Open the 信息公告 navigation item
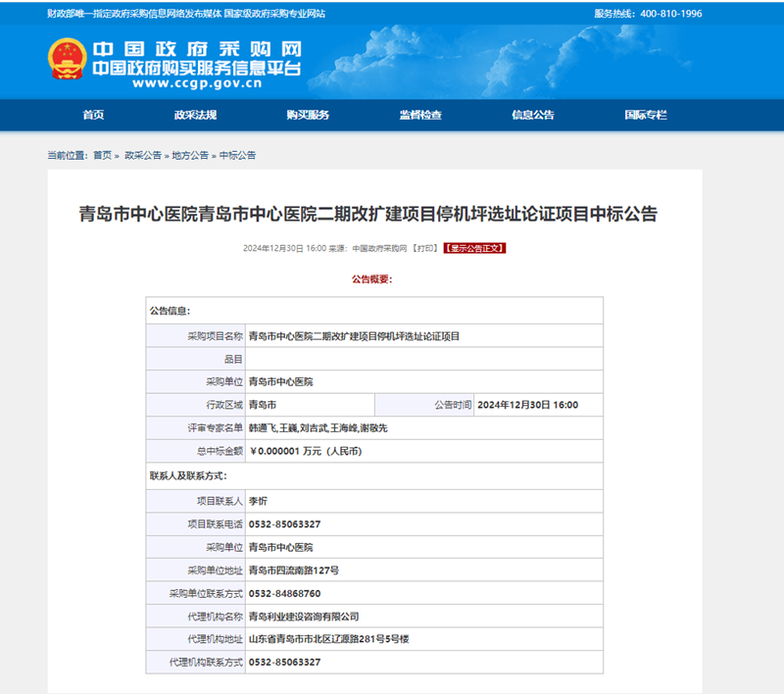 (x=532, y=115)
